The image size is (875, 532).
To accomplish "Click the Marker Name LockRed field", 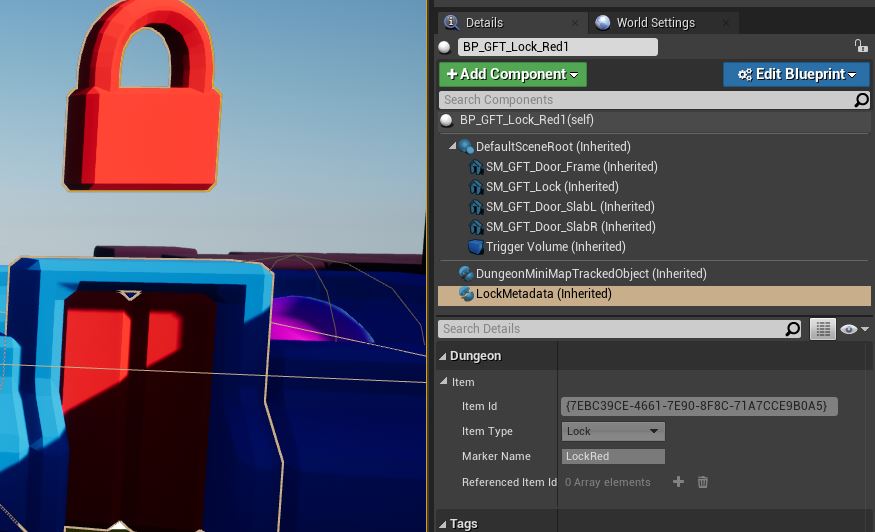I will pos(613,456).
